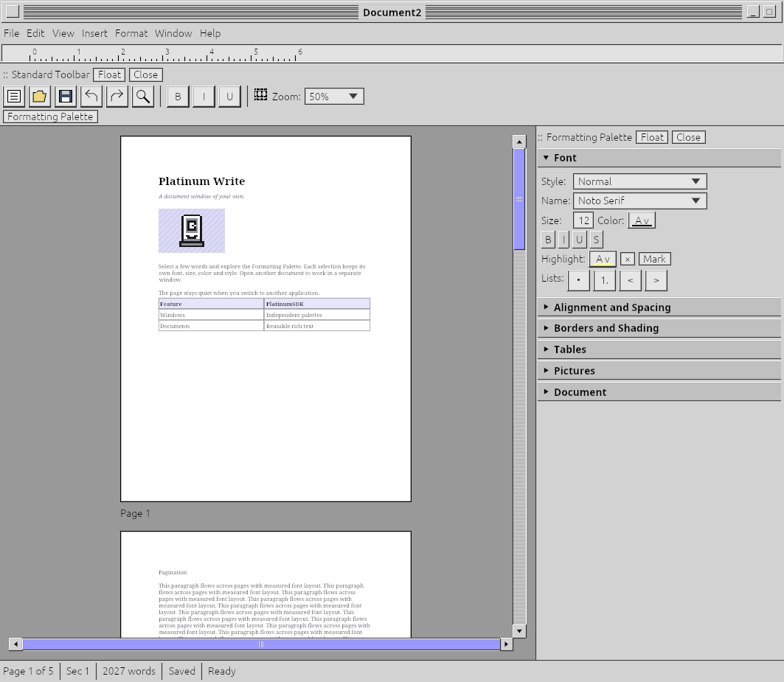Toggle Italic in the Standard Toolbar
784x682 pixels.
coord(204,97)
